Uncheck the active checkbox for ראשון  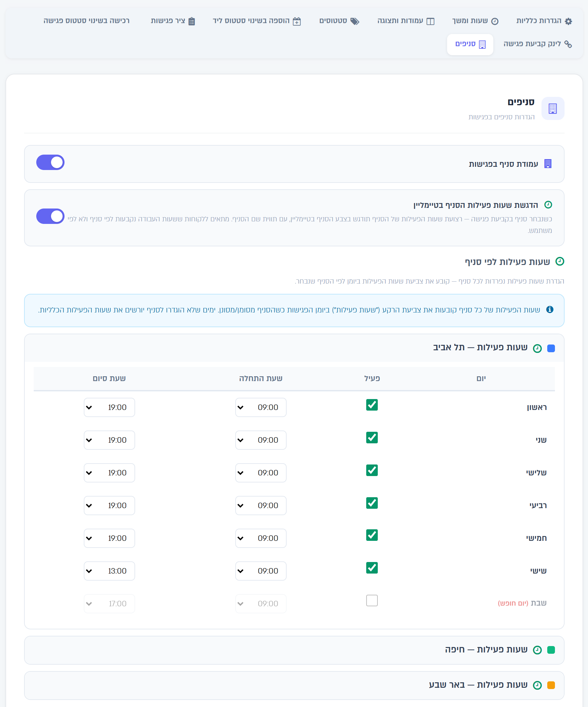(372, 405)
